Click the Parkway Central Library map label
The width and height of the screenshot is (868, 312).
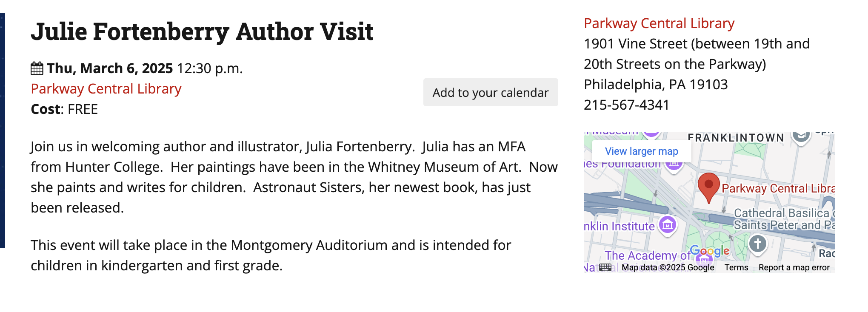click(777, 188)
